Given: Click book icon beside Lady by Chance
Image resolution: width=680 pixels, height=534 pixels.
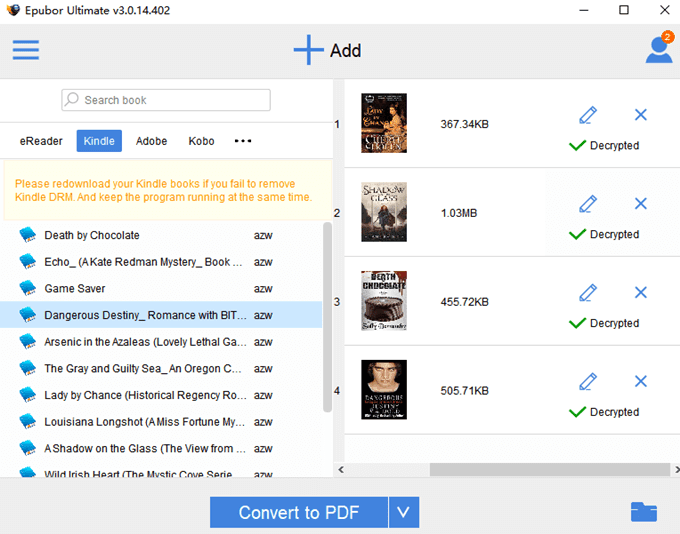Looking at the screenshot, I should pyautogui.click(x=28, y=395).
